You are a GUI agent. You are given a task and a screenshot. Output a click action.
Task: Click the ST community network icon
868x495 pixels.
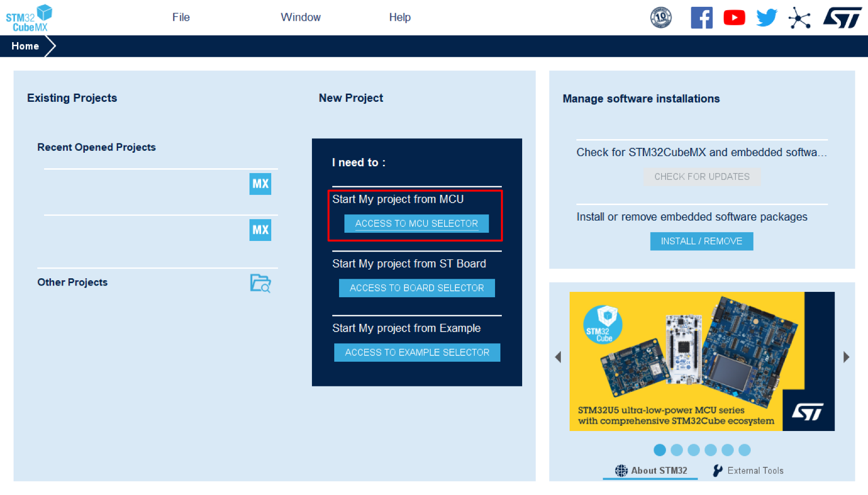tap(799, 18)
